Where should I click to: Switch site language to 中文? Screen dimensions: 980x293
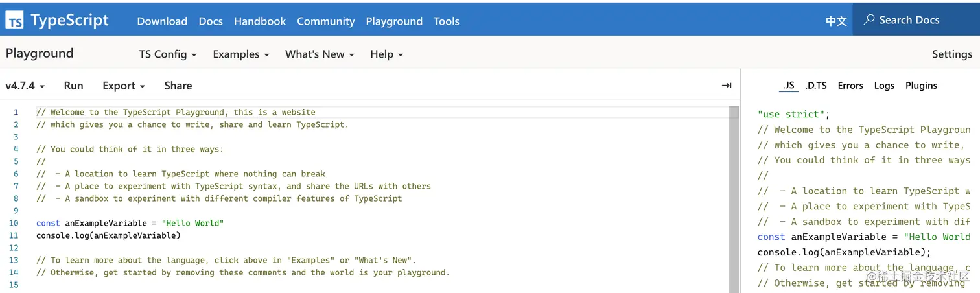click(836, 21)
